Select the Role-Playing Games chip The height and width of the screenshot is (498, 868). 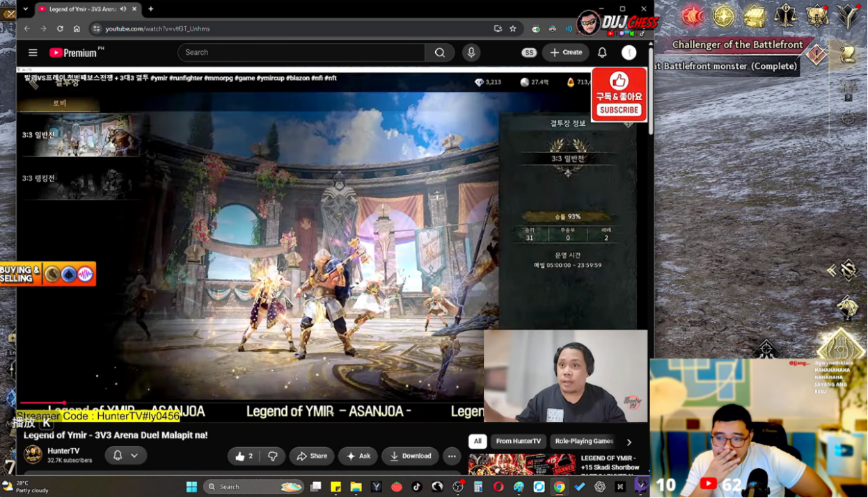pyautogui.click(x=584, y=441)
